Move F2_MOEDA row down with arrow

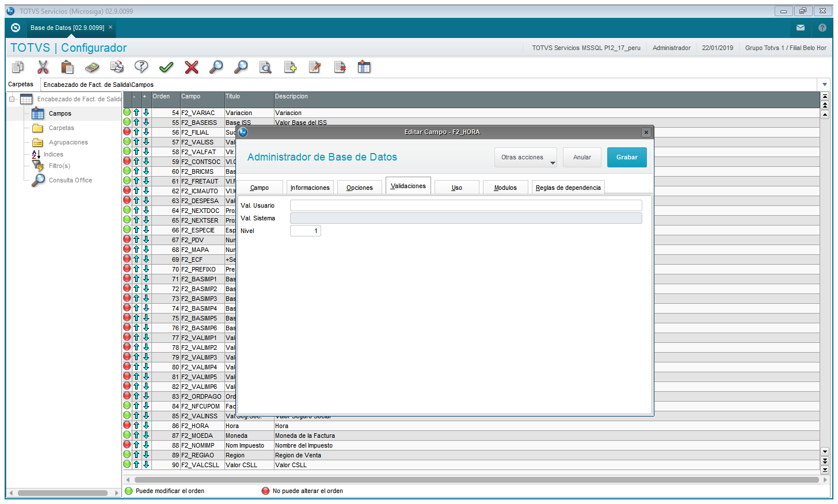(x=146, y=436)
